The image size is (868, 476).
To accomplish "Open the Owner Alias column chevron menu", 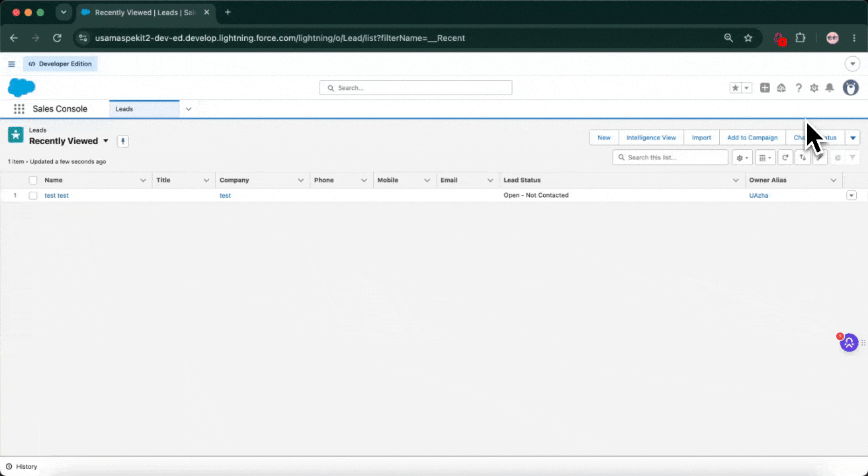I will point(833,180).
